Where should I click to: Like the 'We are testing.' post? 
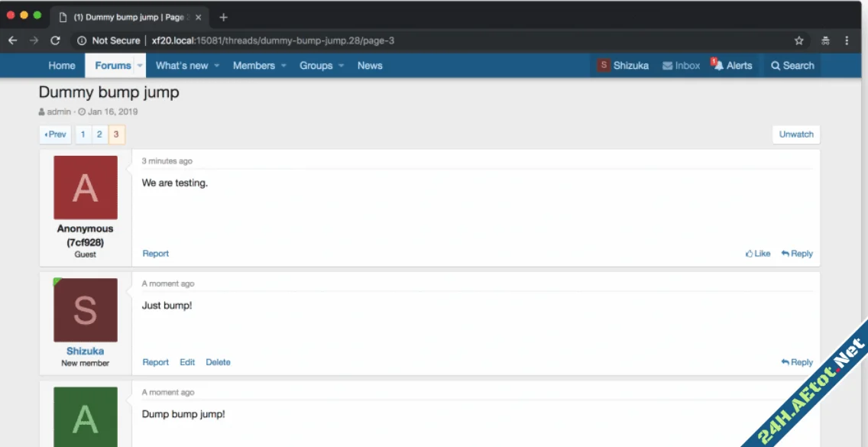(758, 254)
